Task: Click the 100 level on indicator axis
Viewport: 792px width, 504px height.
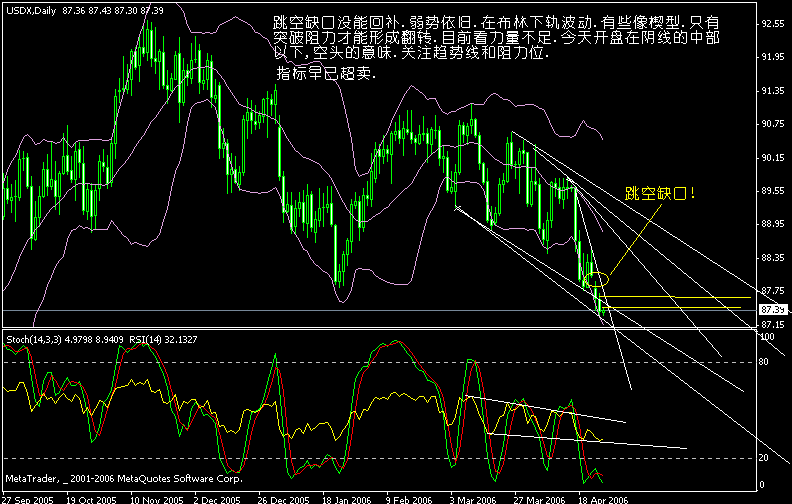Action: pos(767,337)
